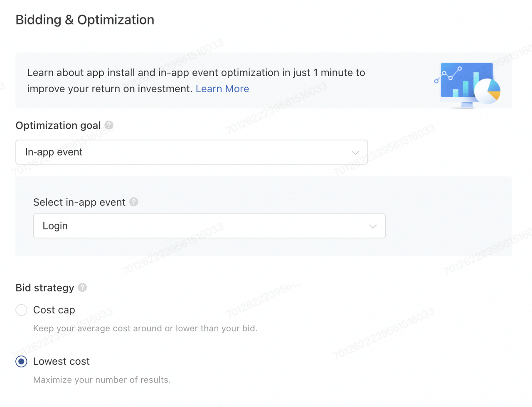
Task: Click the 'Keep your average cost' description
Action: pyautogui.click(x=145, y=328)
